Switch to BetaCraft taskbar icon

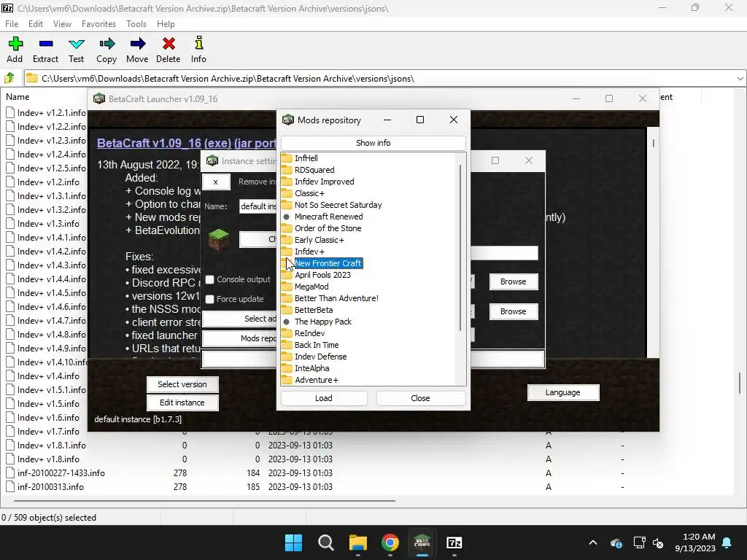(x=422, y=542)
